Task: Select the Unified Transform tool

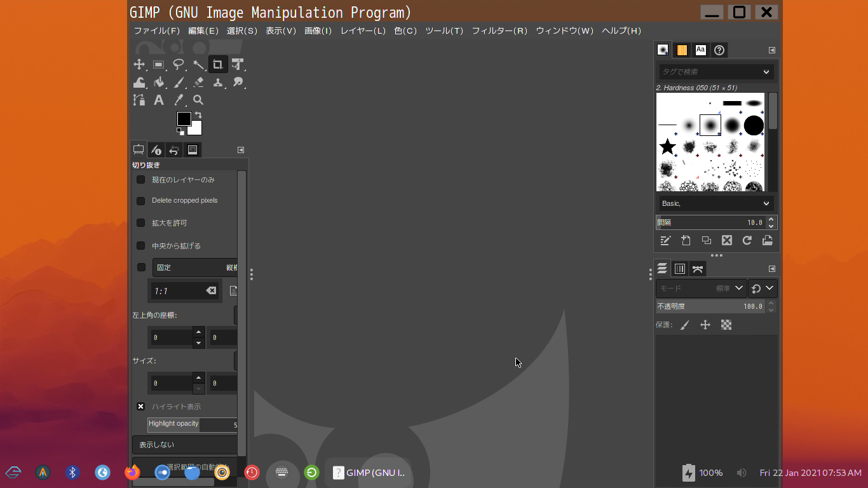Action: pos(238,64)
